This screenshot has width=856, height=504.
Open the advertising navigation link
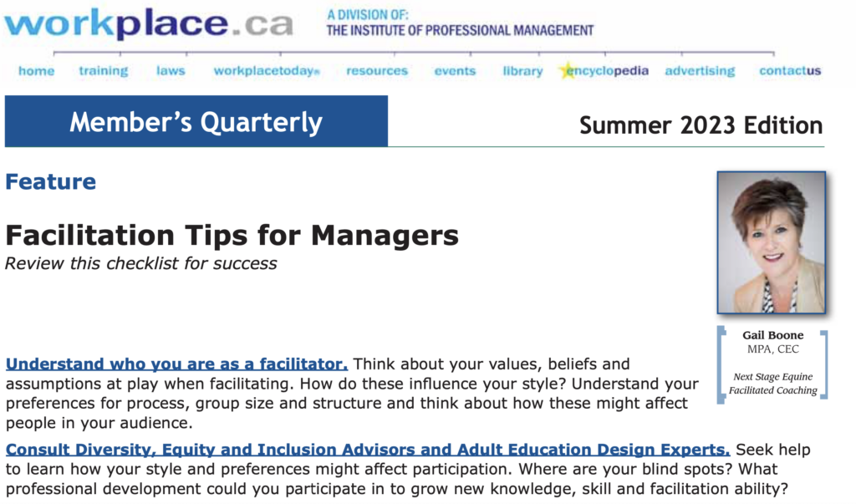(x=700, y=71)
